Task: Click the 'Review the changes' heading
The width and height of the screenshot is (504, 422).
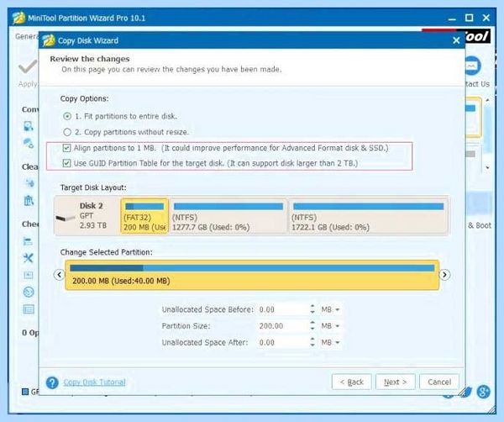Action: click(90, 59)
